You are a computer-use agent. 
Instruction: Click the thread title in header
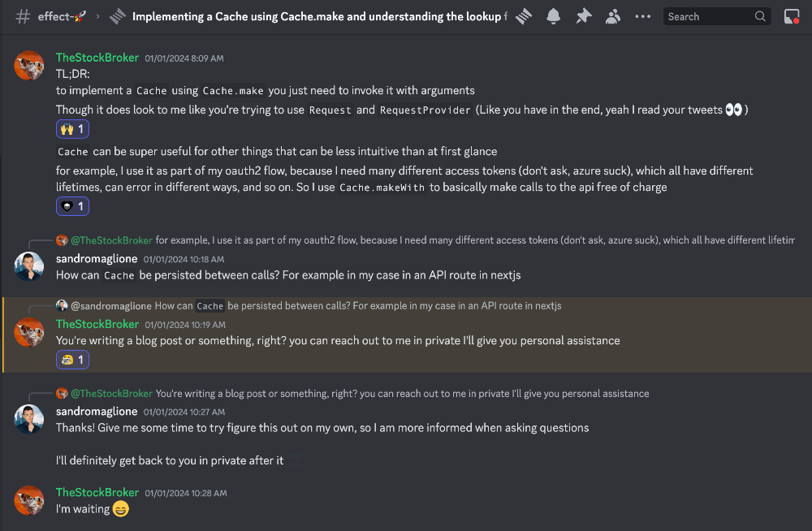click(x=317, y=16)
